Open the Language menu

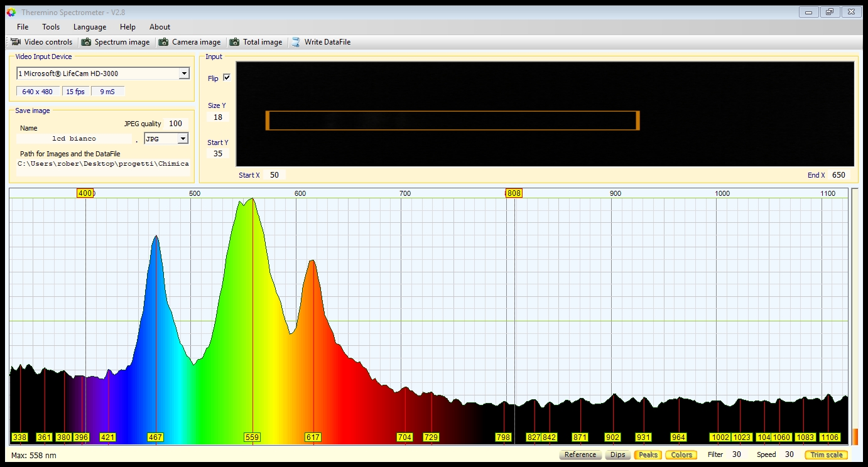(x=90, y=27)
